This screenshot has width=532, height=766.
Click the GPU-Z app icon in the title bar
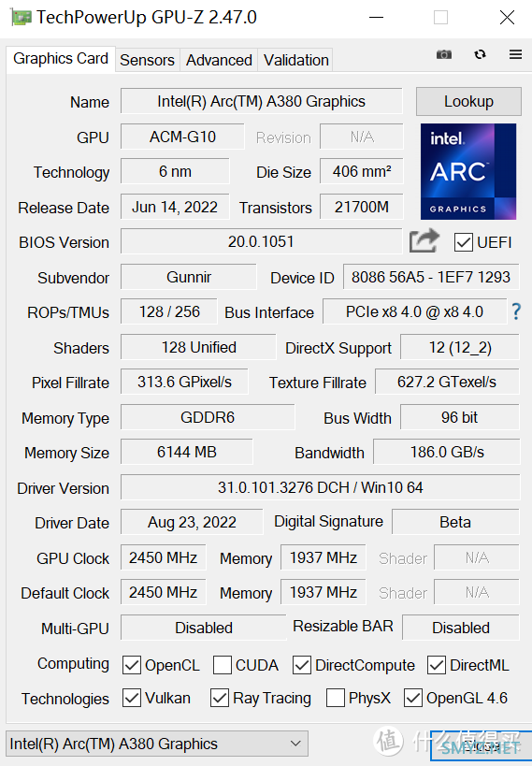[x=21, y=18]
